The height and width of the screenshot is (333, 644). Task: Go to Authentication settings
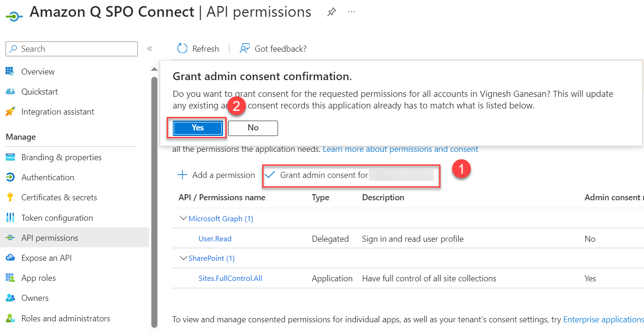click(x=48, y=177)
